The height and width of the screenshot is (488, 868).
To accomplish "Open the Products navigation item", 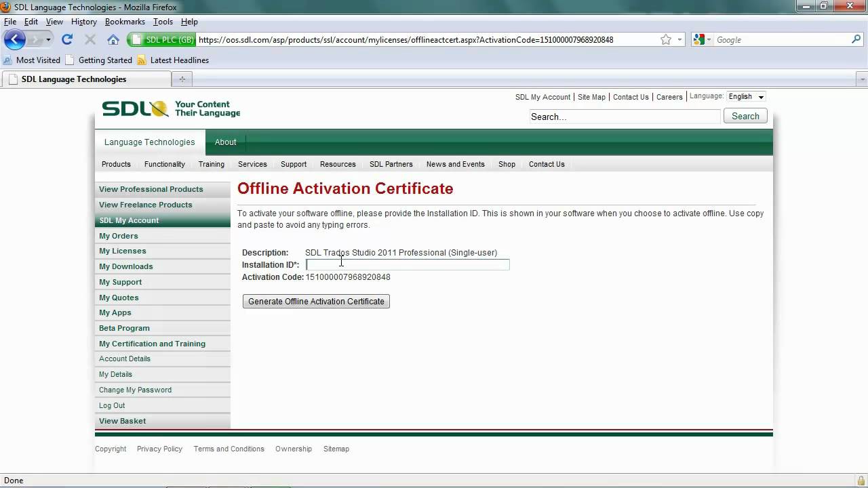I will tap(116, 164).
